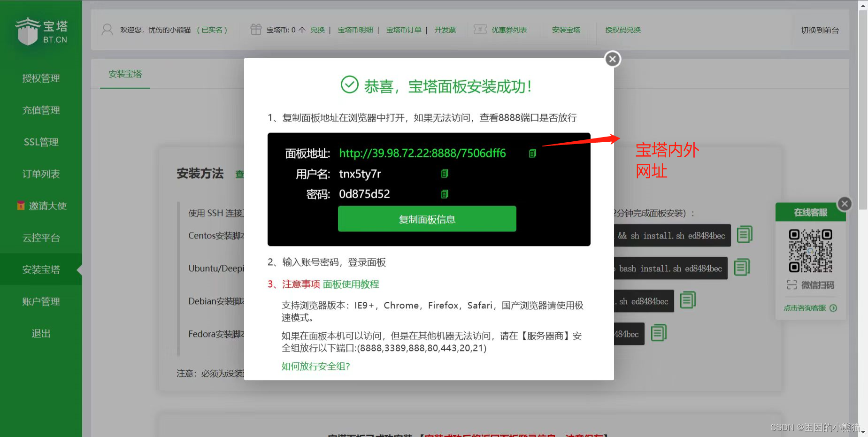Select the username text tnx5ty7r
The height and width of the screenshot is (437, 868).
coord(360,174)
